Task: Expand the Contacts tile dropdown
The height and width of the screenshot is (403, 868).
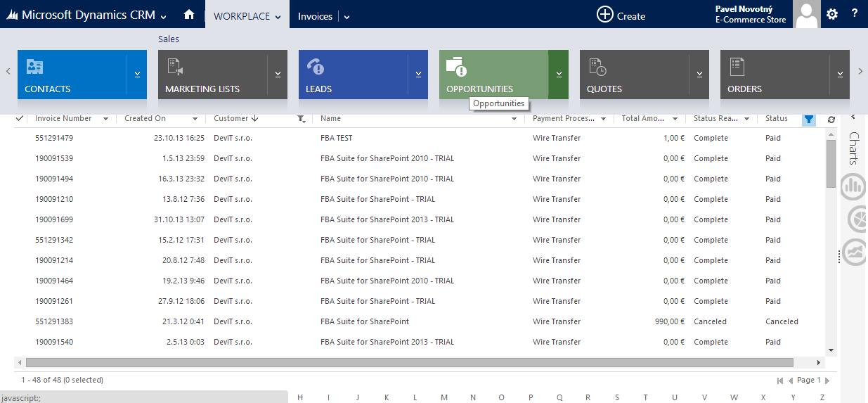Action: [x=137, y=74]
